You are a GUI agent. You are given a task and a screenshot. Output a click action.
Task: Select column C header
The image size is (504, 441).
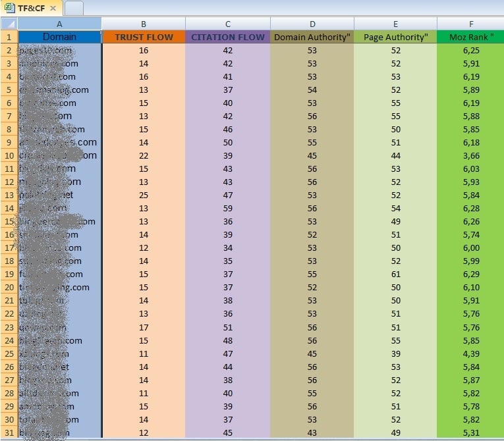227,24
